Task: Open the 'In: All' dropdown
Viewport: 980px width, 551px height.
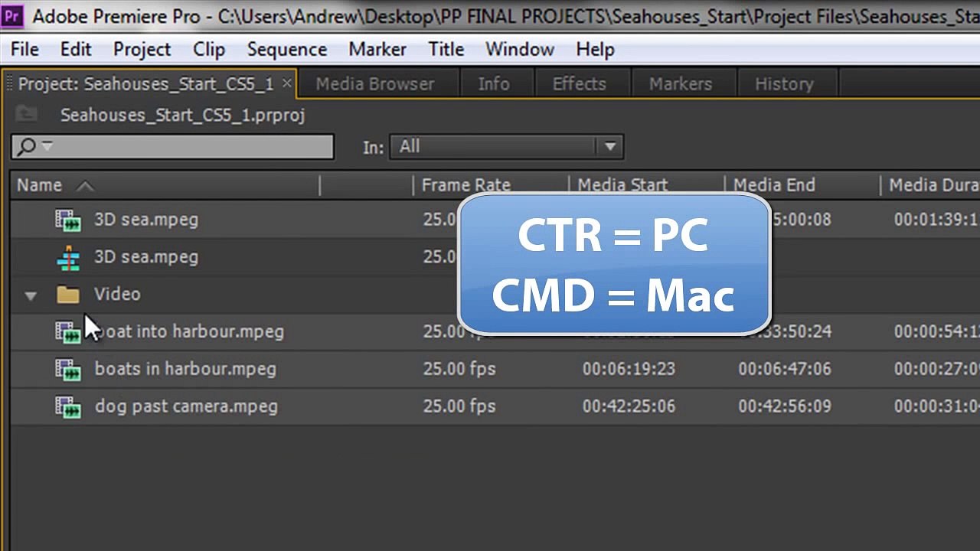Action: click(507, 146)
